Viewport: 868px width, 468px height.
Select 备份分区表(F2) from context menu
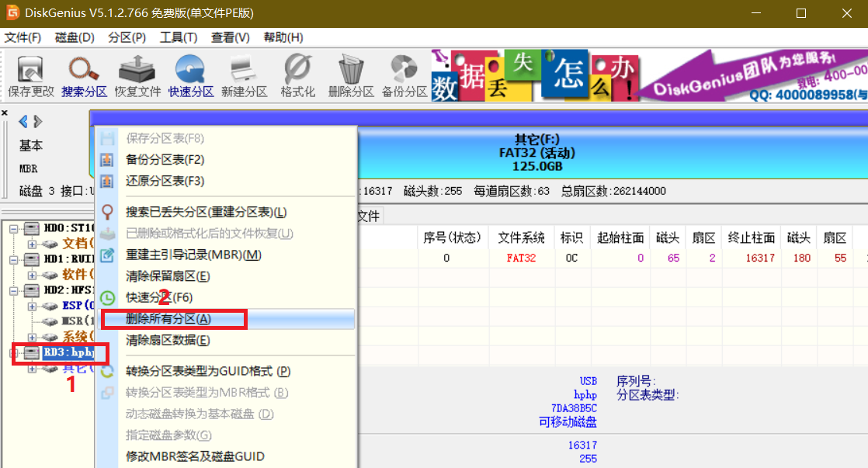pyautogui.click(x=165, y=160)
